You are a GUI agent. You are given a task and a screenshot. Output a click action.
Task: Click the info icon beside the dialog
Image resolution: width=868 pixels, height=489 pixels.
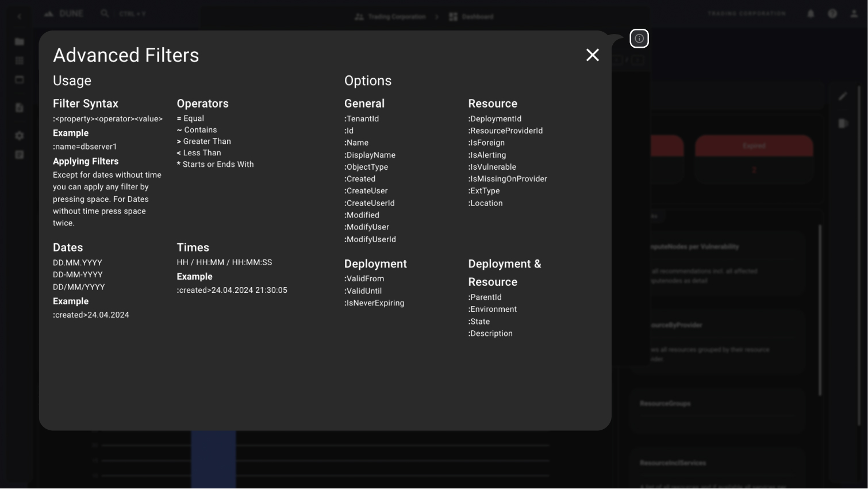point(639,39)
